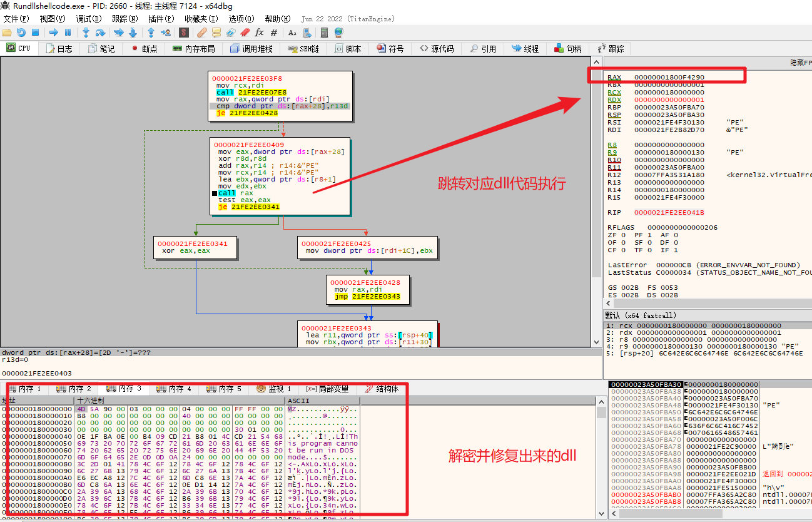
Task: Select the RSI register value 0000021FE4F30130
Action: coord(669,122)
